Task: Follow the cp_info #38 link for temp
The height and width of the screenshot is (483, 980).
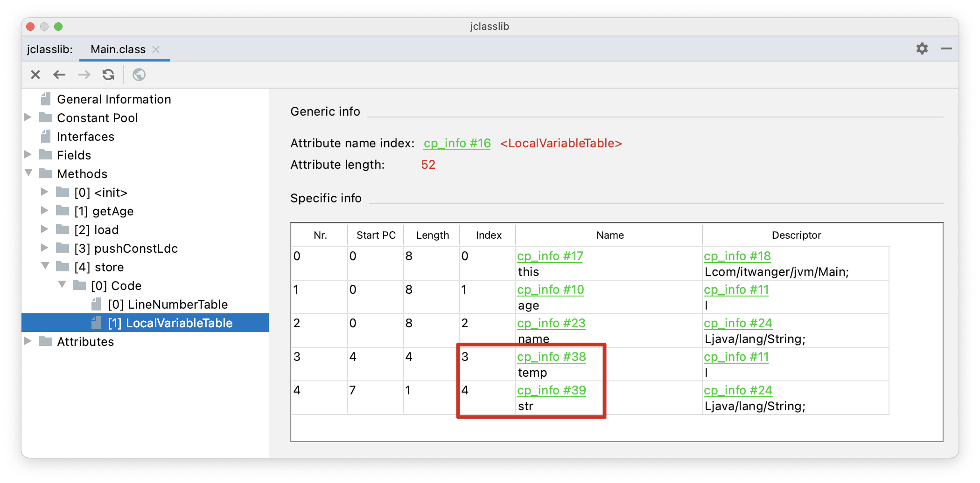Action: coord(551,357)
